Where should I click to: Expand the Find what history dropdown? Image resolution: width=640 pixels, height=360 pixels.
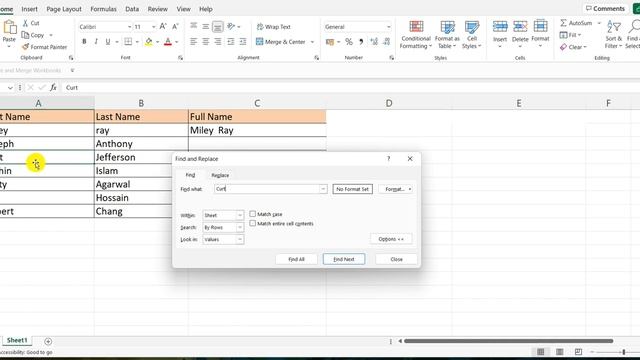pos(323,189)
